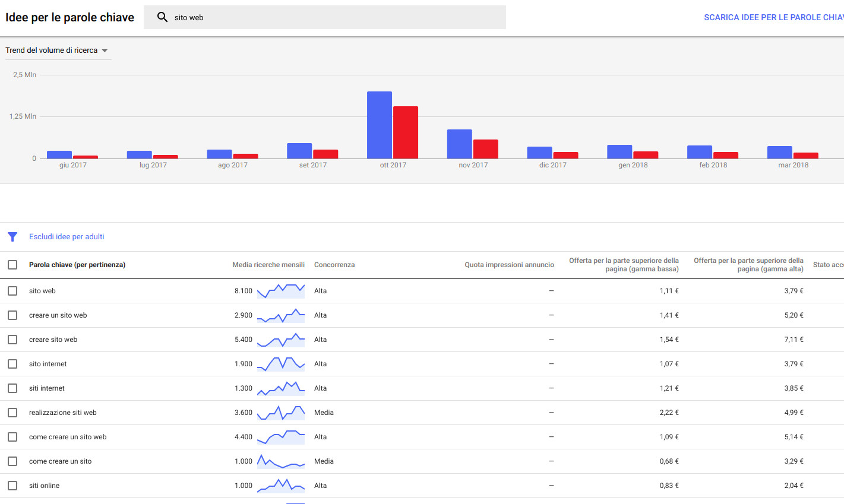Click keyword 'realizzazione siti web'
The image size is (844, 504).
(x=62, y=413)
